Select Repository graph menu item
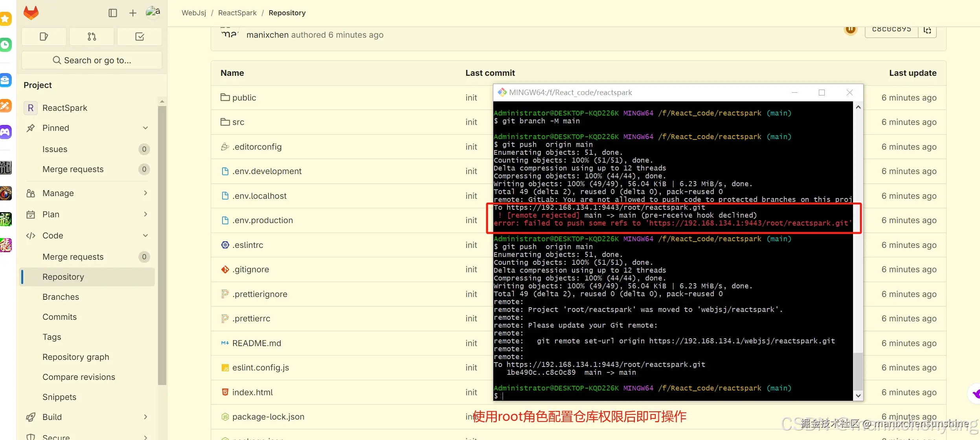 coord(75,357)
